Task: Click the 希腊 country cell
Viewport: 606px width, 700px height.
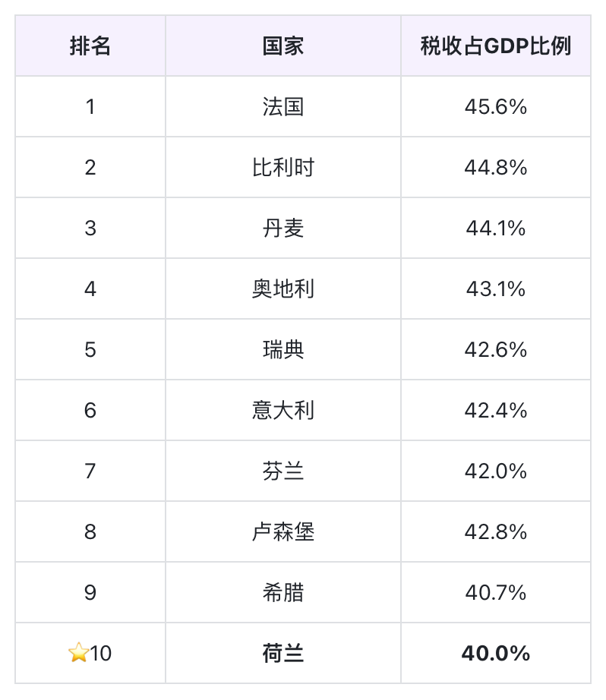Action: coord(283,592)
